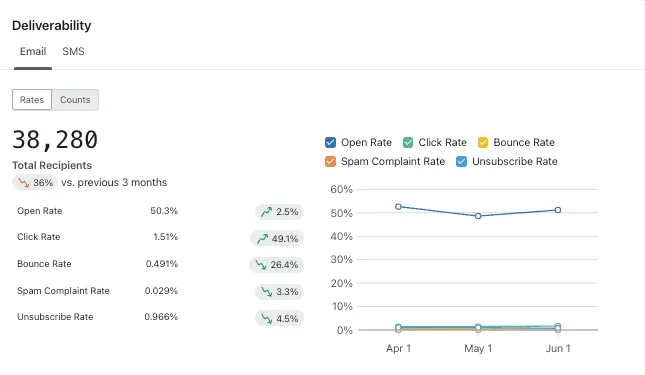Image resolution: width=645 pixels, height=375 pixels.
Task: Click Click Rate 49.1% up arrow icon
Action: (x=262, y=238)
